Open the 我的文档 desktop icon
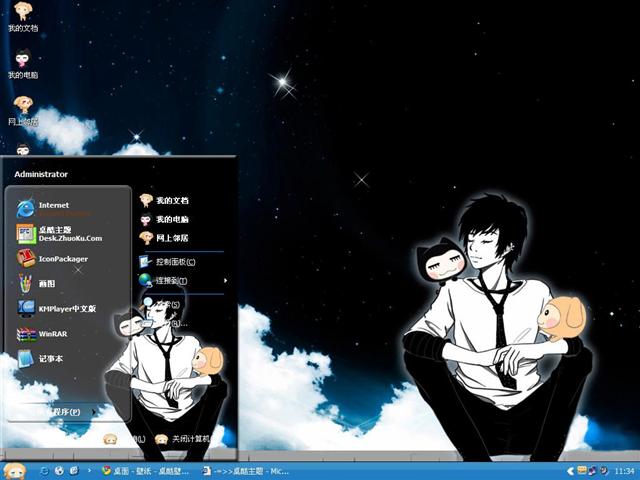This screenshot has height=480, width=640. (x=23, y=17)
